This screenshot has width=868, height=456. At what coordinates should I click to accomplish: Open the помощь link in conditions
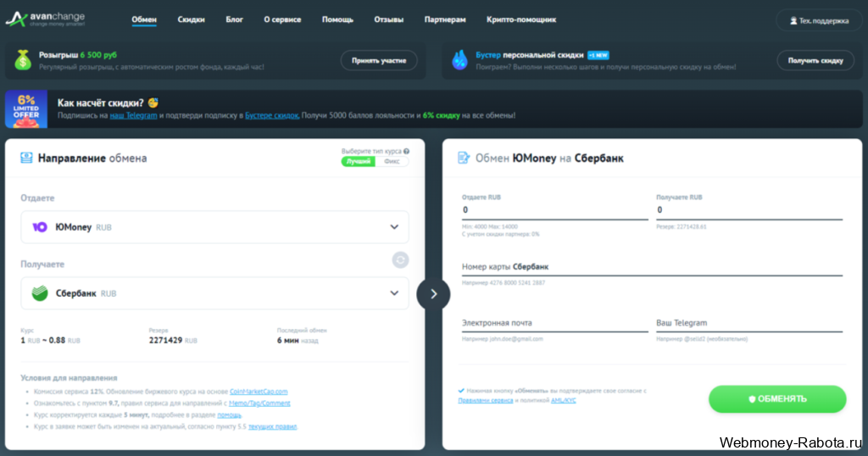[229, 414]
